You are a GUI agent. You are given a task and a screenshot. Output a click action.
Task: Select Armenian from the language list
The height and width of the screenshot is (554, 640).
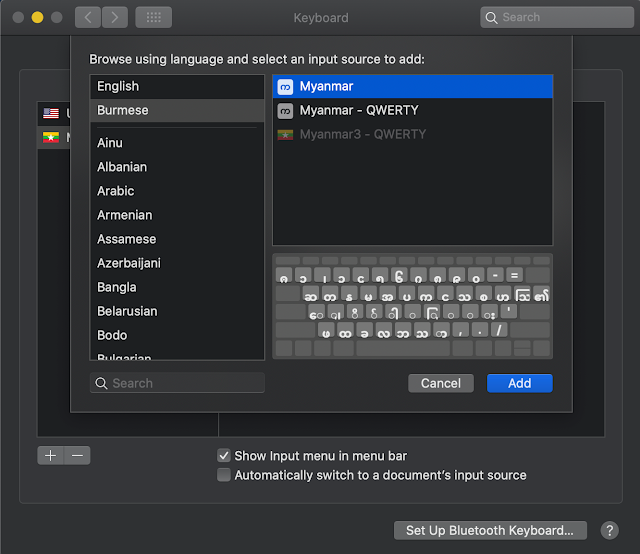123,215
